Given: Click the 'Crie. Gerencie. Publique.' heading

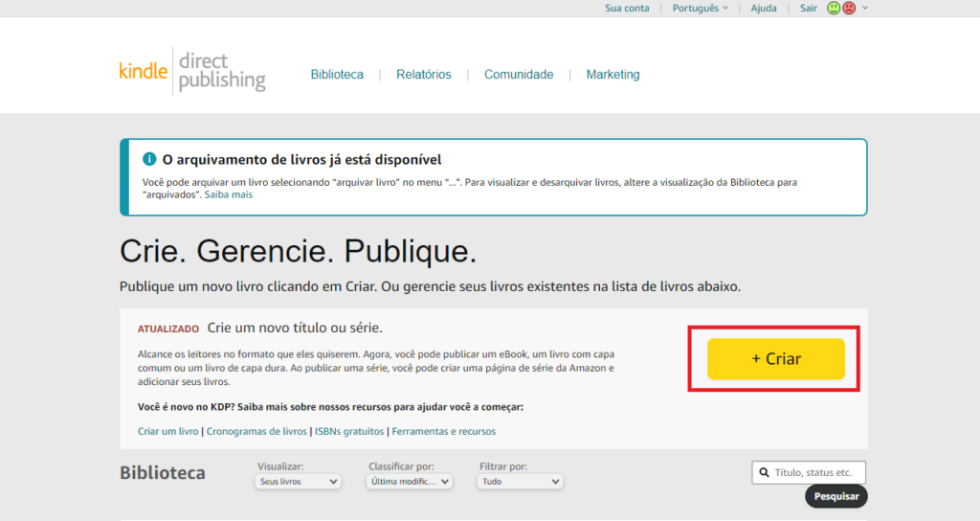Looking at the screenshot, I should click(x=299, y=252).
